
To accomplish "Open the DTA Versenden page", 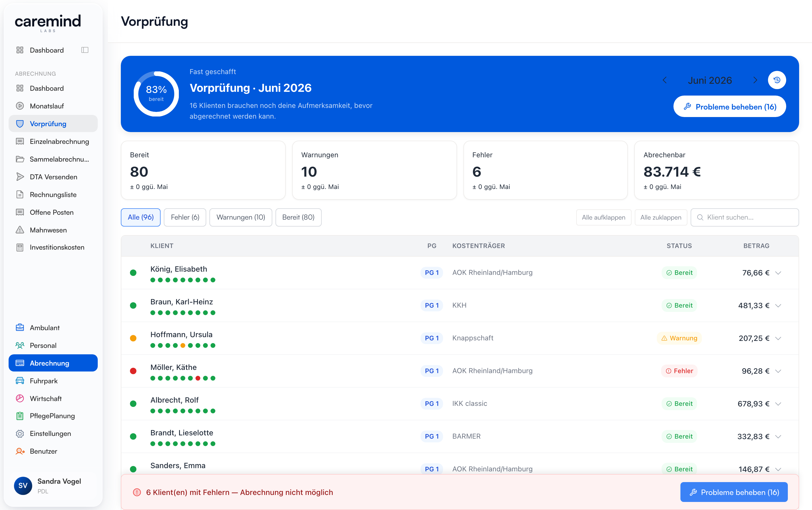I will (x=53, y=177).
